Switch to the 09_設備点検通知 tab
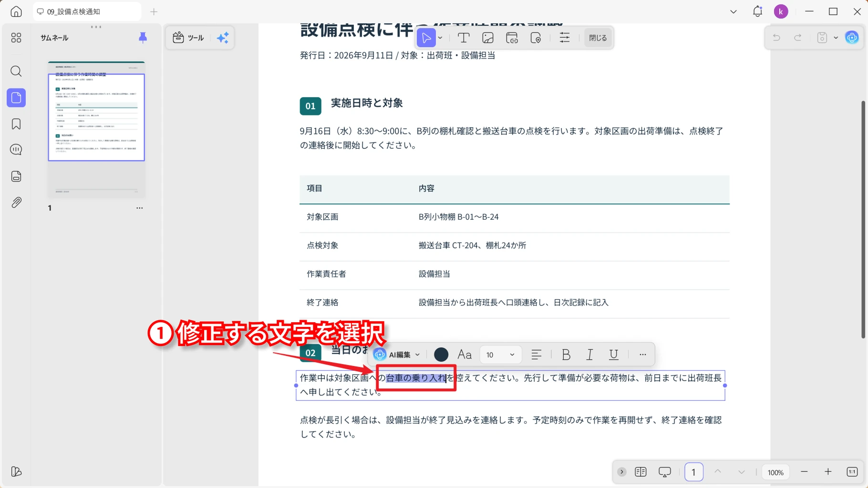The image size is (868, 488). click(87, 11)
